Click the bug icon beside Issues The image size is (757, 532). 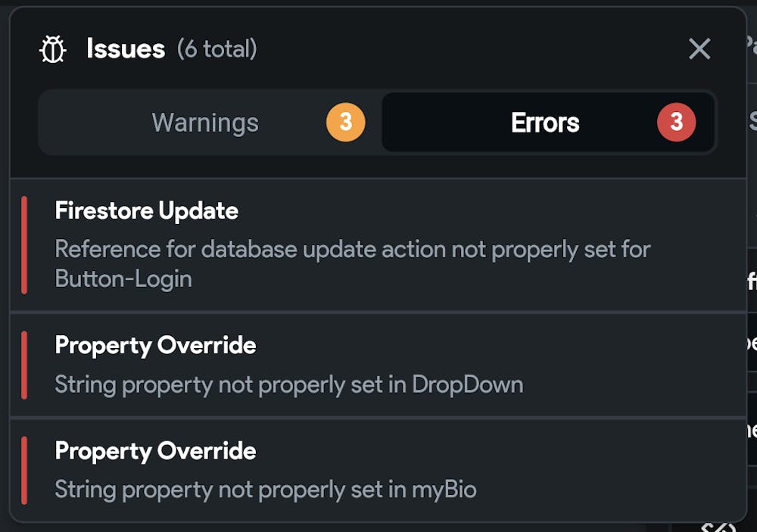coord(53,48)
